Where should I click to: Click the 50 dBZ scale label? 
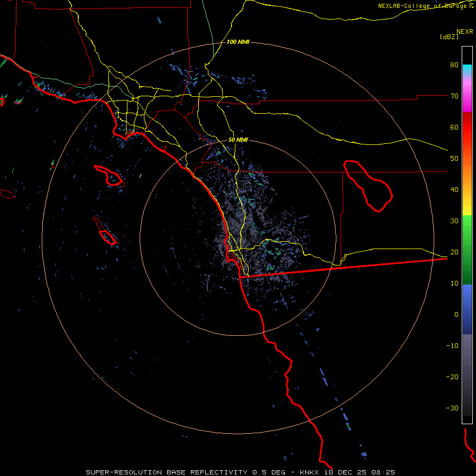(454, 159)
